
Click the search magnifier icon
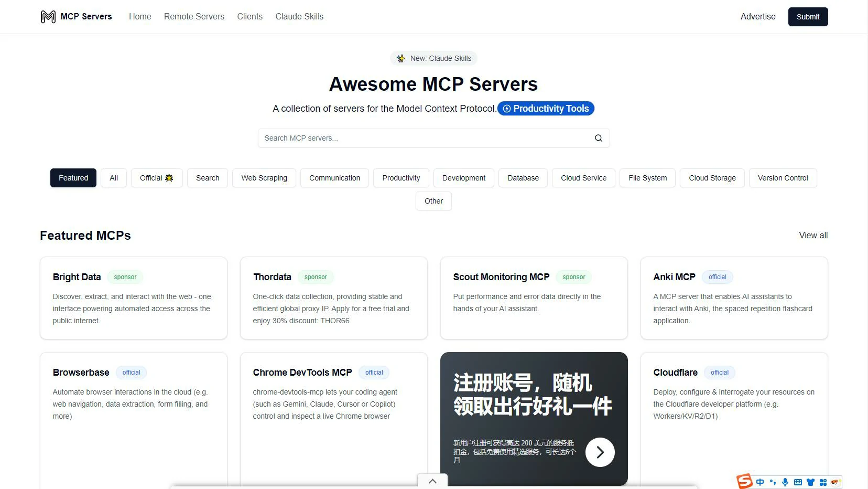598,138
